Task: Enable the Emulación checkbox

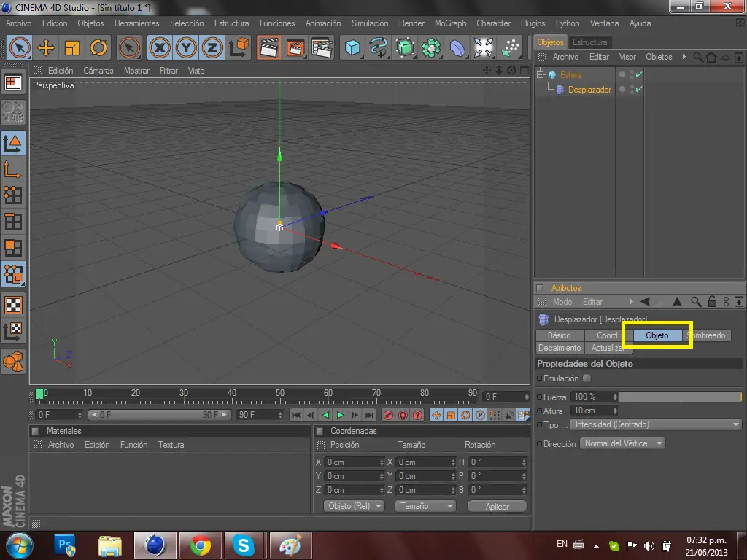Action: pos(587,378)
